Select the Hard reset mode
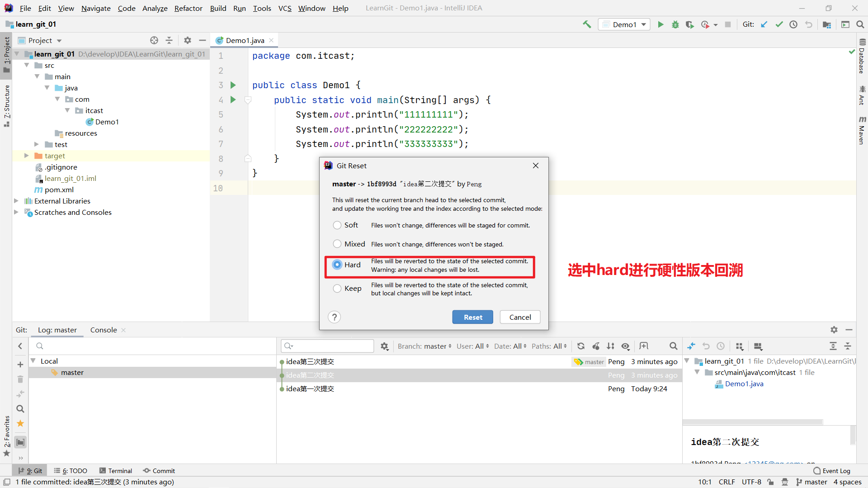 [x=337, y=265]
